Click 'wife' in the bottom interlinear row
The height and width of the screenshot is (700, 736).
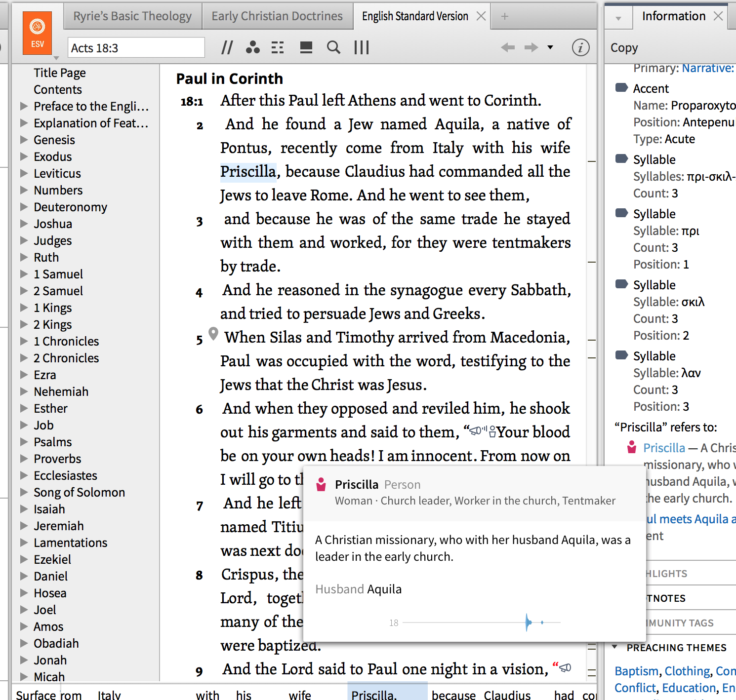pos(300,695)
